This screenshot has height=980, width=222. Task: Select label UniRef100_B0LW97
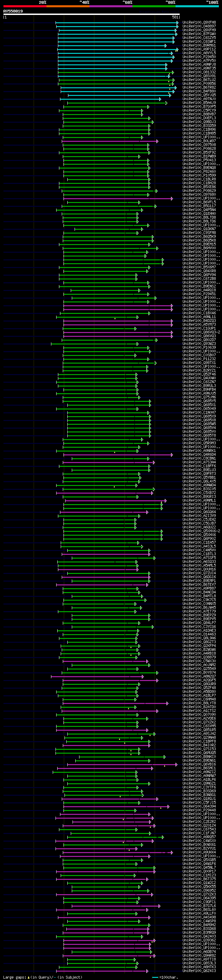pos(199,141)
